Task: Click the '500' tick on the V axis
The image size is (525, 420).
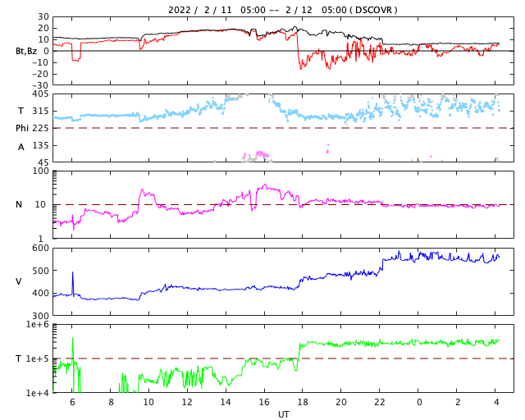Action: pos(40,271)
